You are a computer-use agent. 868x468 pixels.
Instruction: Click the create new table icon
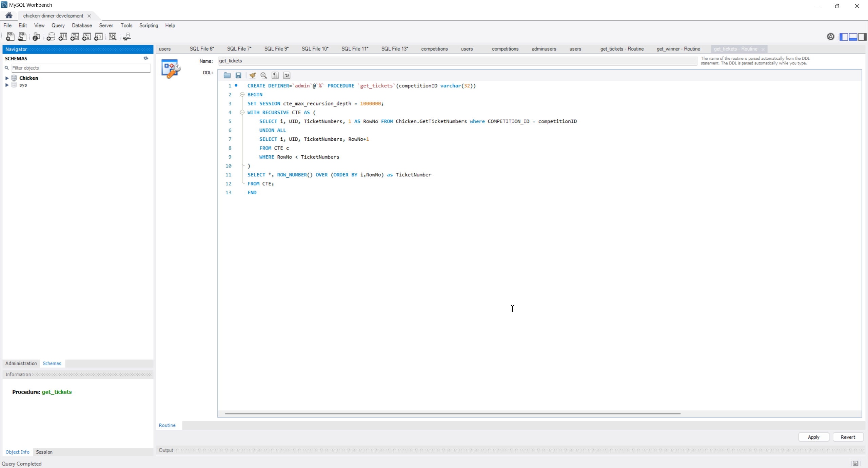[63, 37]
